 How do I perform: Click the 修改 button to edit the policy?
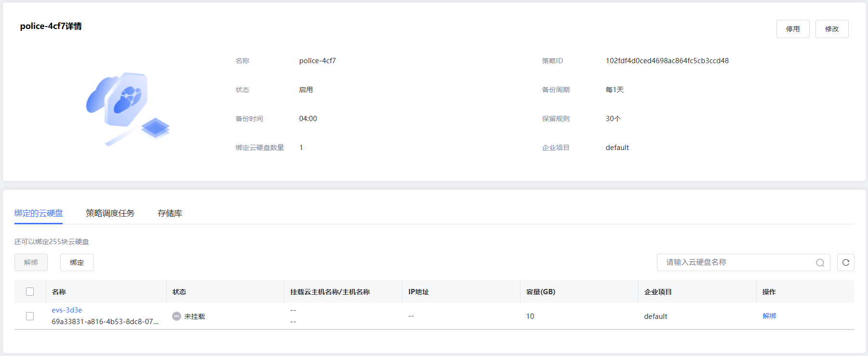pyautogui.click(x=831, y=29)
